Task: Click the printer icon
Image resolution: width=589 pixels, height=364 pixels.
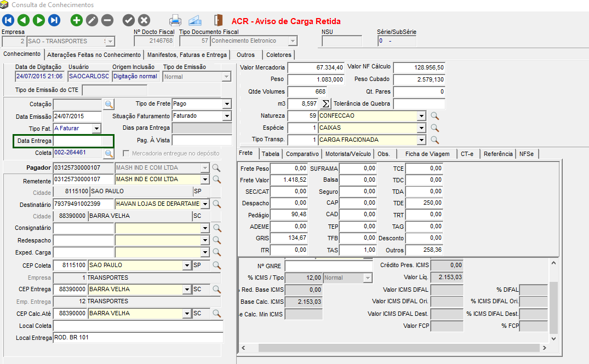Action: point(175,21)
